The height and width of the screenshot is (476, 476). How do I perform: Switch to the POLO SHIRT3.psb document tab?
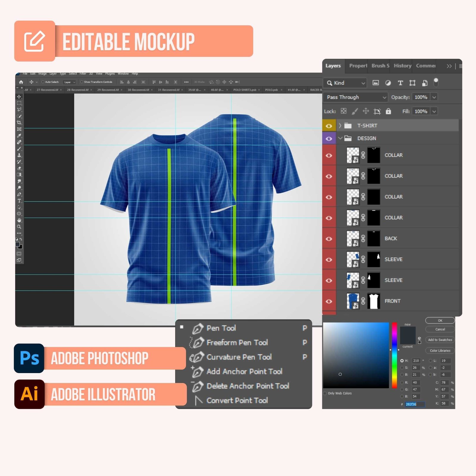tap(245, 90)
